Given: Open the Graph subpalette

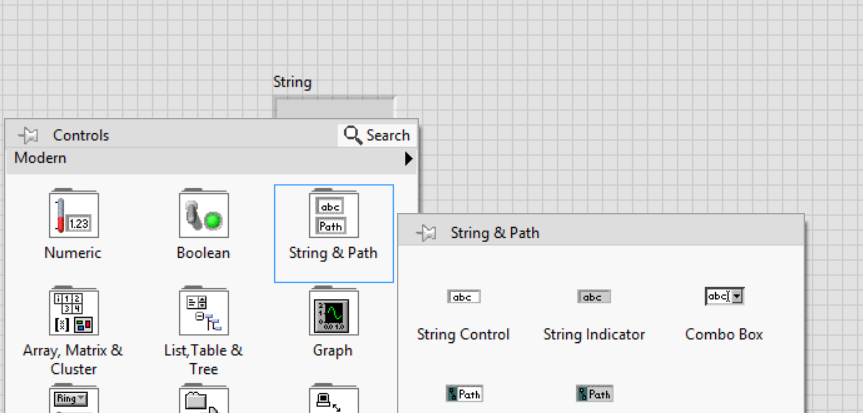Looking at the screenshot, I should point(334,312).
